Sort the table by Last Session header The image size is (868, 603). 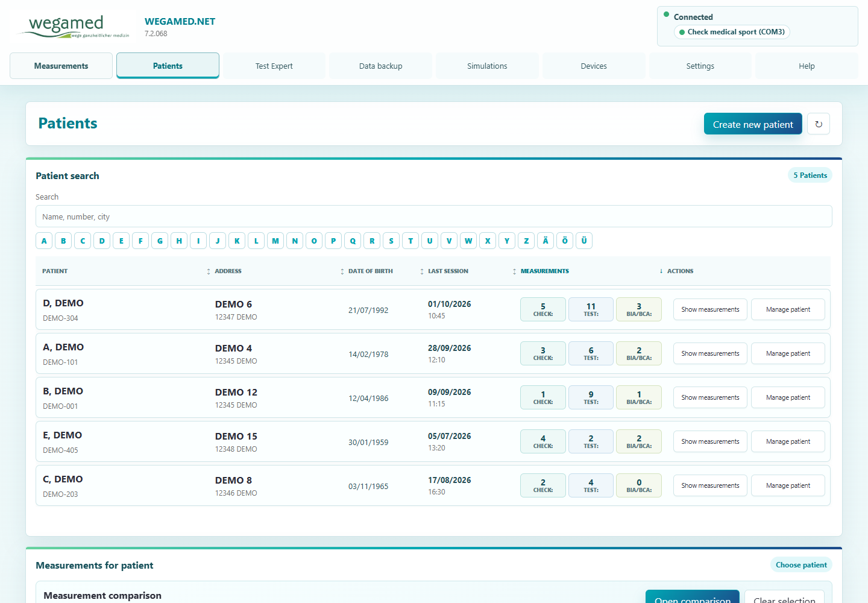point(448,271)
